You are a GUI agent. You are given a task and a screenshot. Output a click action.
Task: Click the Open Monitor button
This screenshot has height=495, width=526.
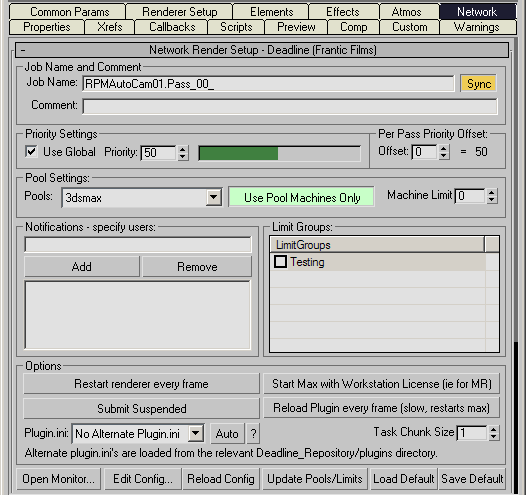tap(58, 479)
